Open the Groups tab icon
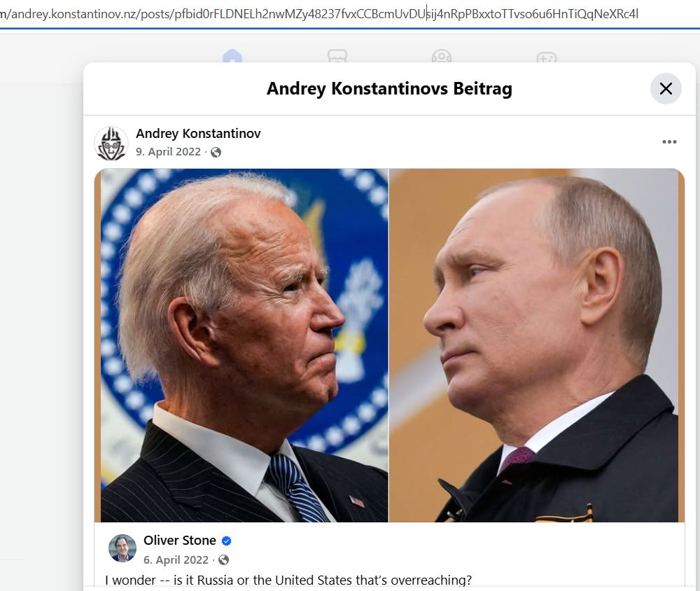The height and width of the screenshot is (591, 700). coord(442,57)
